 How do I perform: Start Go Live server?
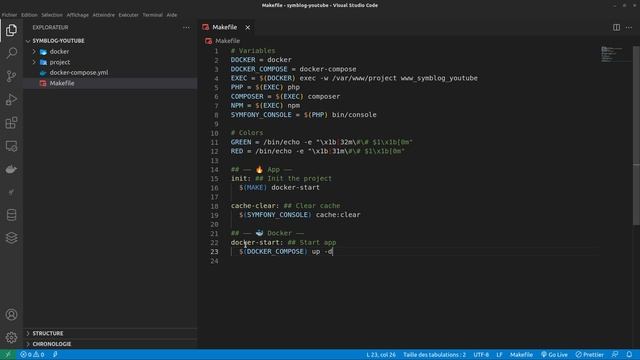coord(554,355)
